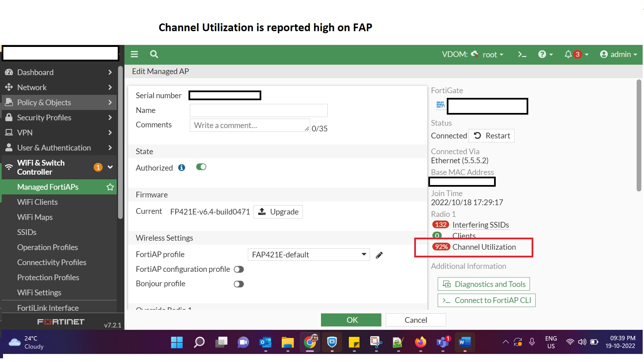Open Protection Profiles page
Screen dimensions: 644x362
coord(48,278)
